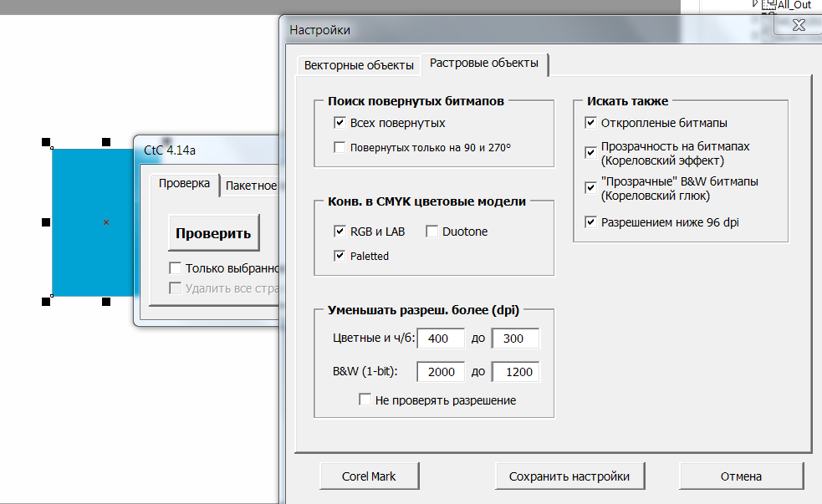Click the middle-left selection handle of rectangle
822x504 pixels.
tap(46, 222)
